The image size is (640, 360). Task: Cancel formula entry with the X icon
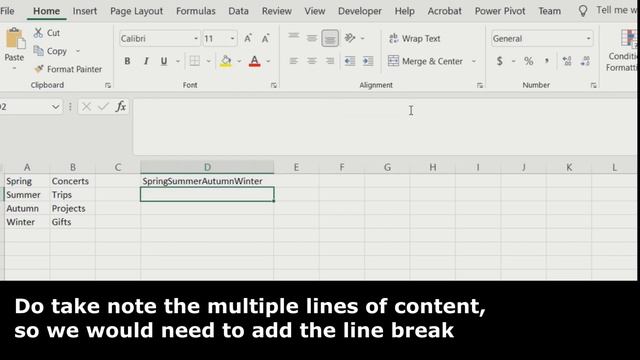[x=86, y=107]
